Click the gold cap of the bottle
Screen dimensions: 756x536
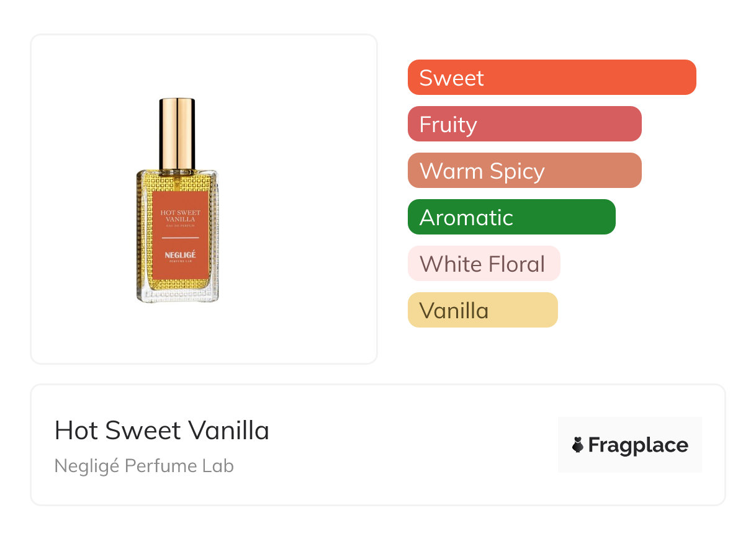[178, 132]
